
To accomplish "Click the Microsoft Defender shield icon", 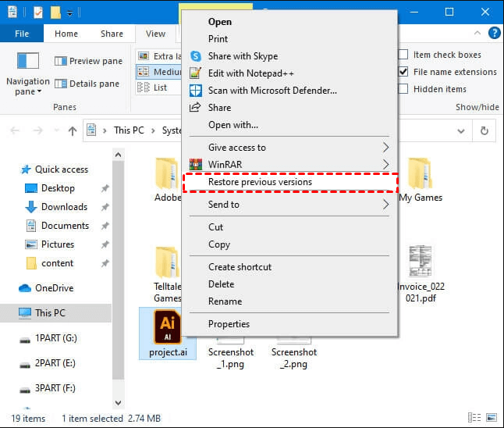I will [195, 91].
